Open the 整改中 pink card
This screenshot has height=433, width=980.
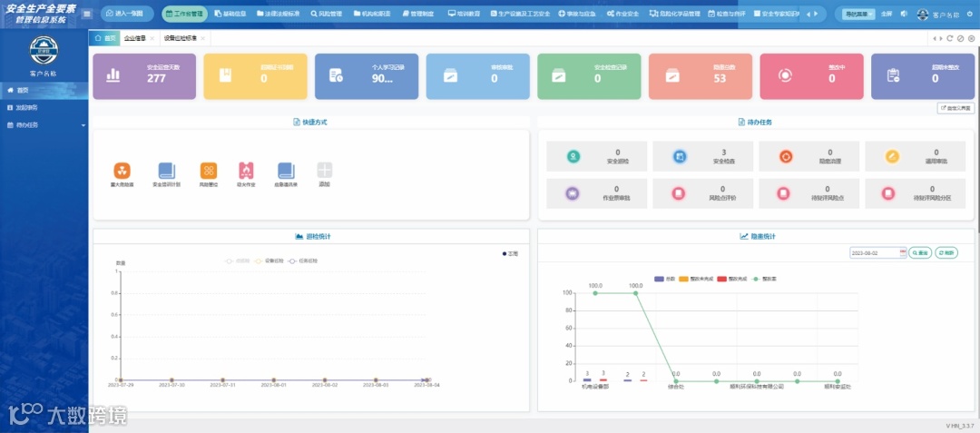[811, 76]
